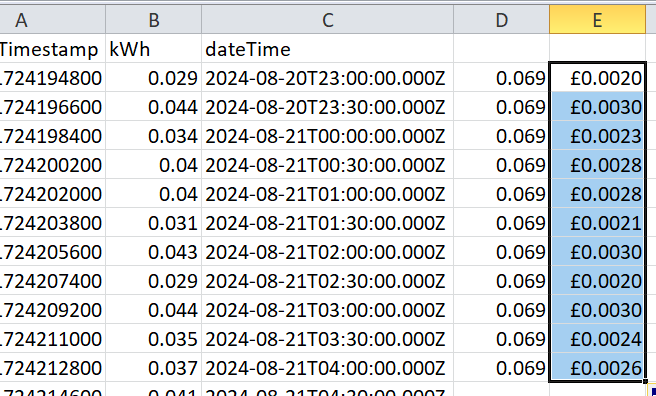Click kWh value 0.031
This screenshot has width=656, height=396.
[154, 223]
